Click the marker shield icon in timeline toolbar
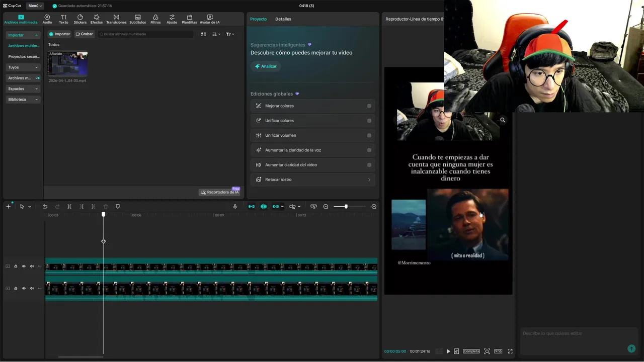This screenshot has height=362, width=644. (x=118, y=207)
